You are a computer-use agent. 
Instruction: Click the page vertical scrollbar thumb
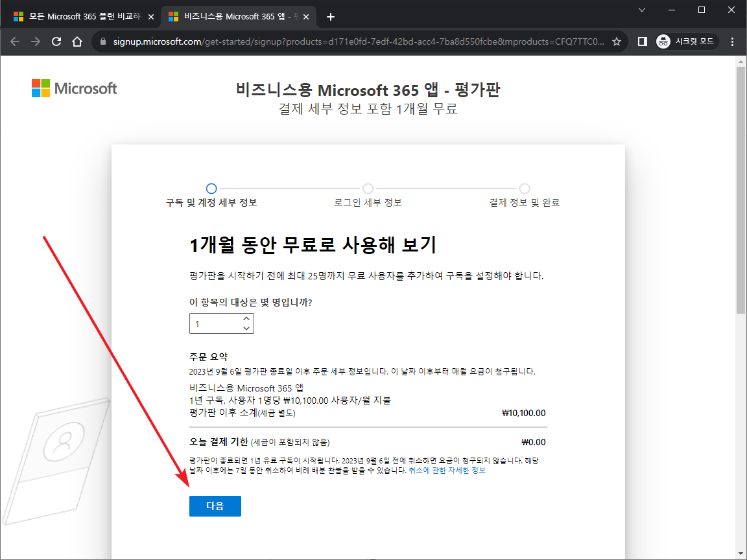(x=741, y=190)
